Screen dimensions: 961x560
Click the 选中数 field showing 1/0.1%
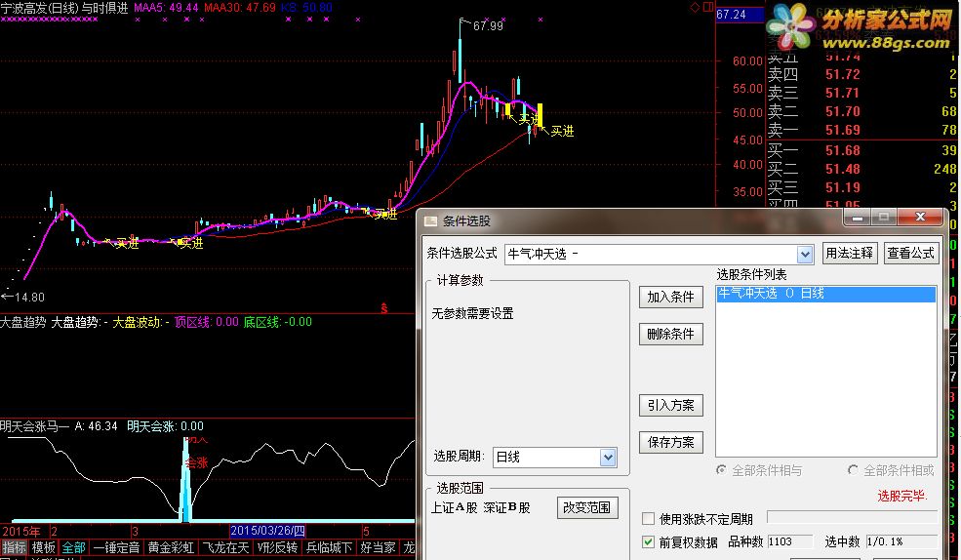coord(901,541)
